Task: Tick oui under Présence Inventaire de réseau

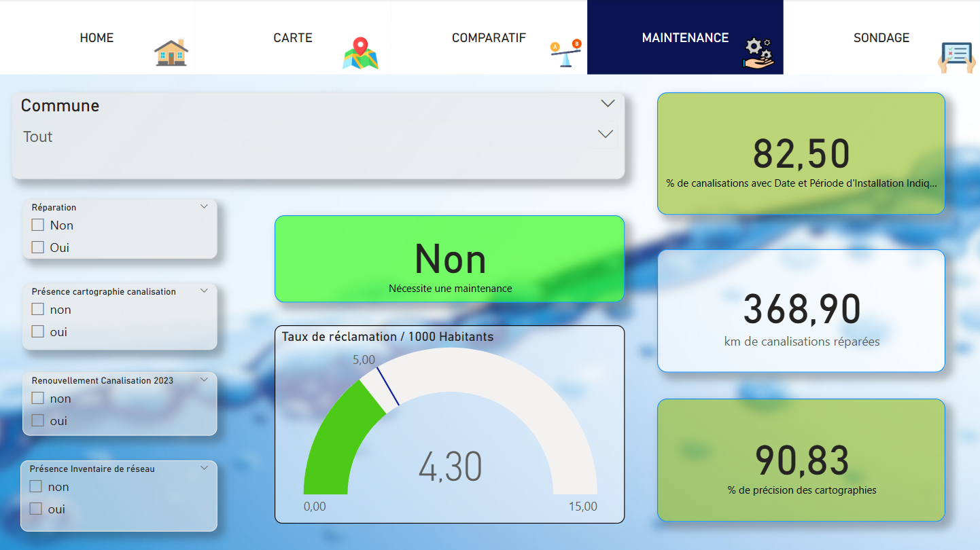Action: click(x=36, y=509)
